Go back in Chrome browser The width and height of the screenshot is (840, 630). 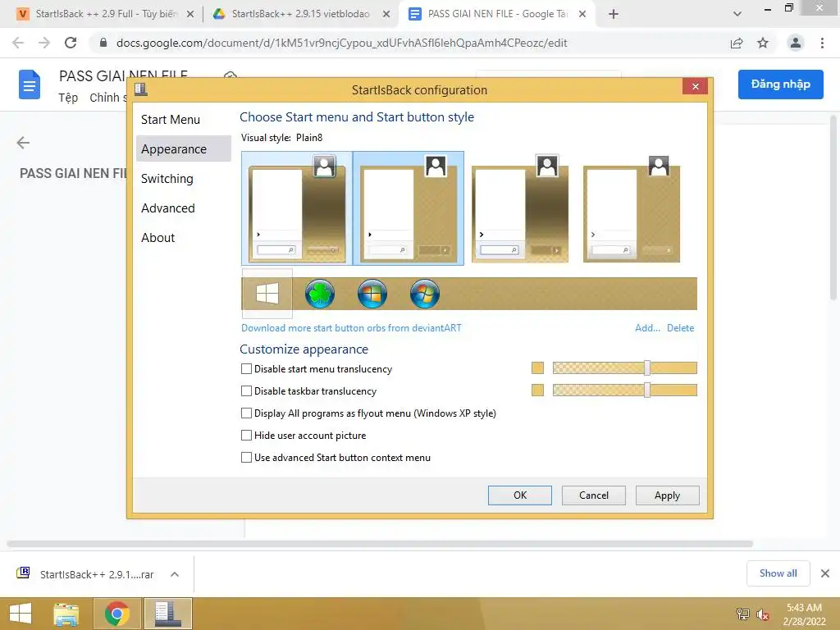coord(18,43)
